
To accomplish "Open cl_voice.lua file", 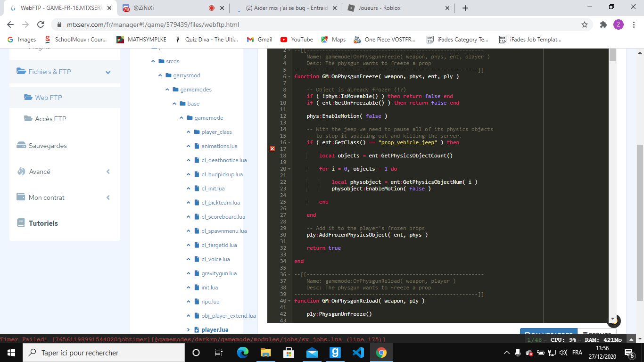I will (216, 259).
